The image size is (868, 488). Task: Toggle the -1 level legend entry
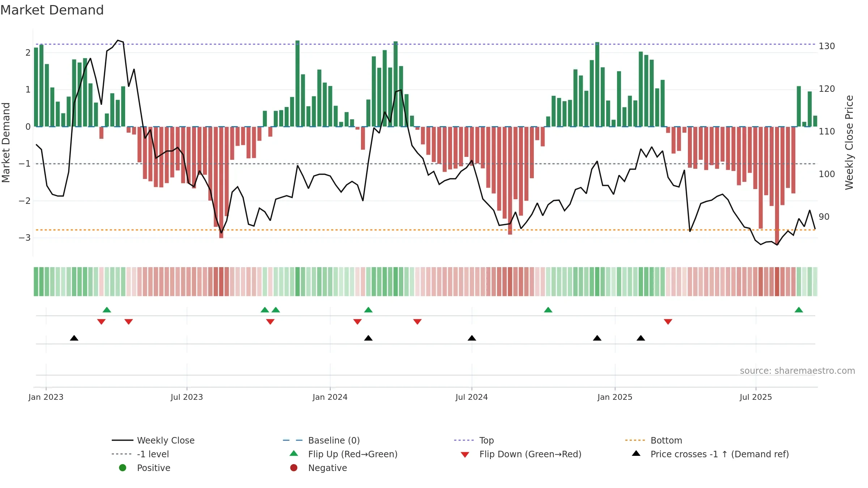click(140, 454)
